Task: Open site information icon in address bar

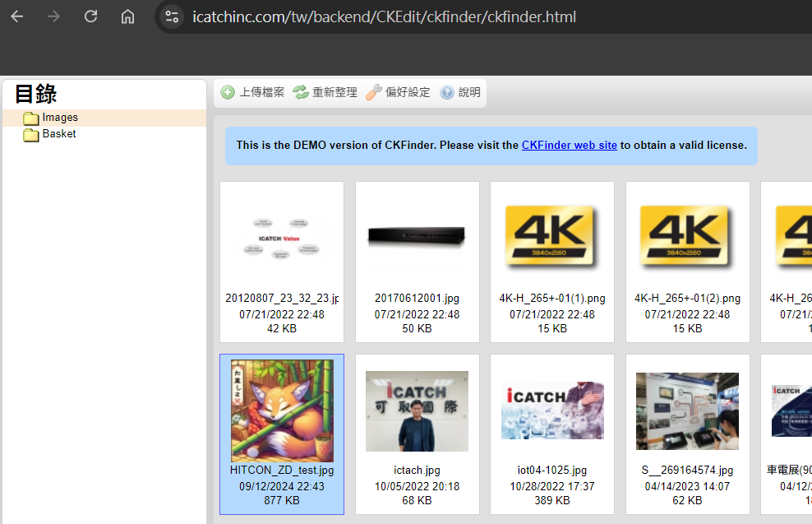Action: point(172,16)
